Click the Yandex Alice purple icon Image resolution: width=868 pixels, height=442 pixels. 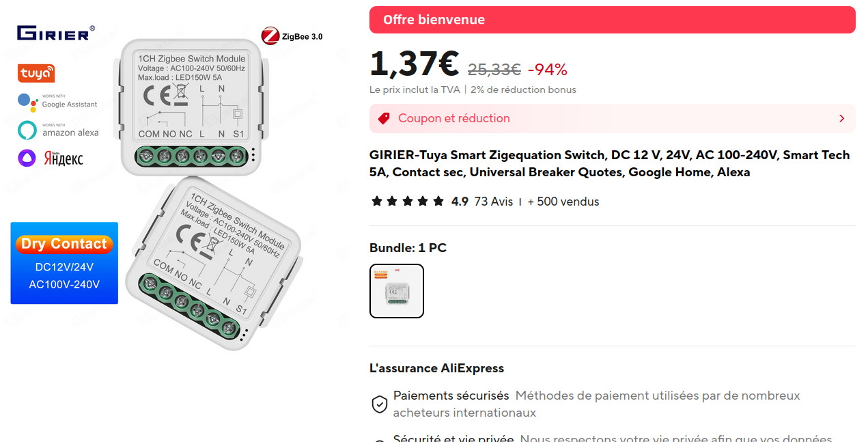coord(27,158)
